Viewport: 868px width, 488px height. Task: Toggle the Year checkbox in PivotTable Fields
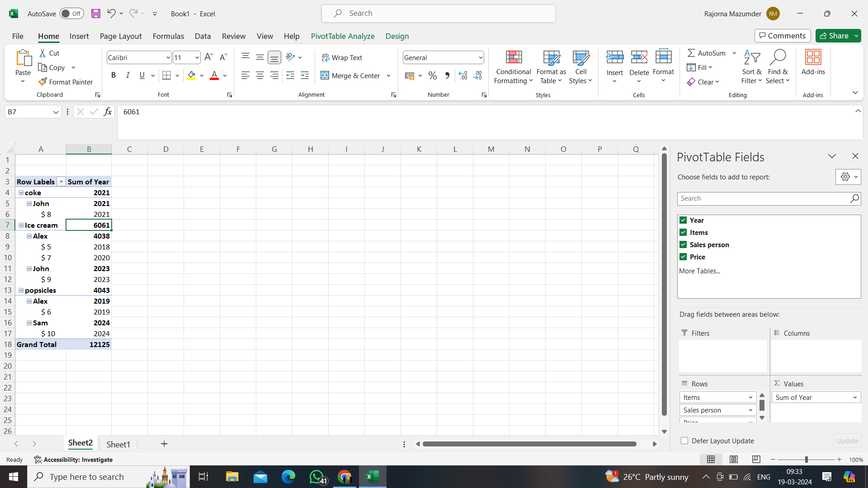point(684,220)
